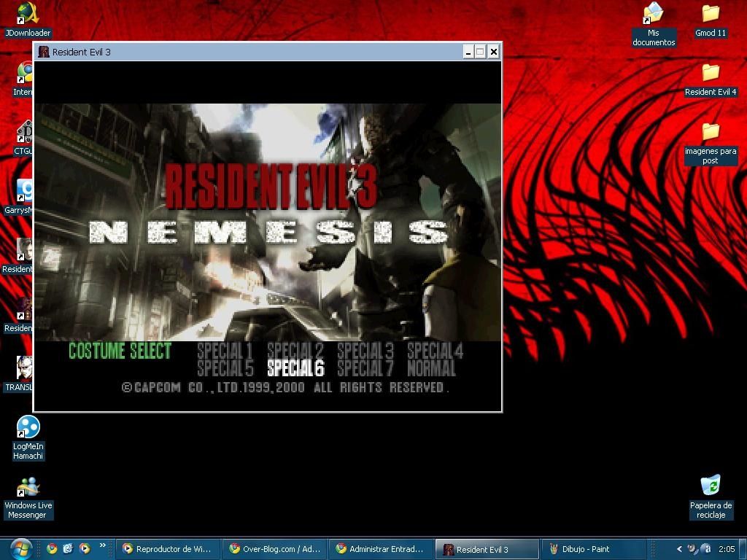The image size is (747, 560).
Task: Switch to Dibujo - Paint taskbar button
Action: click(x=594, y=549)
